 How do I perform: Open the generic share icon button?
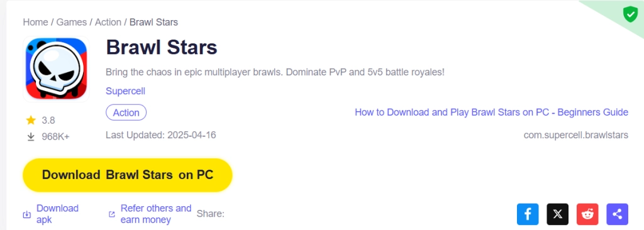click(x=618, y=214)
